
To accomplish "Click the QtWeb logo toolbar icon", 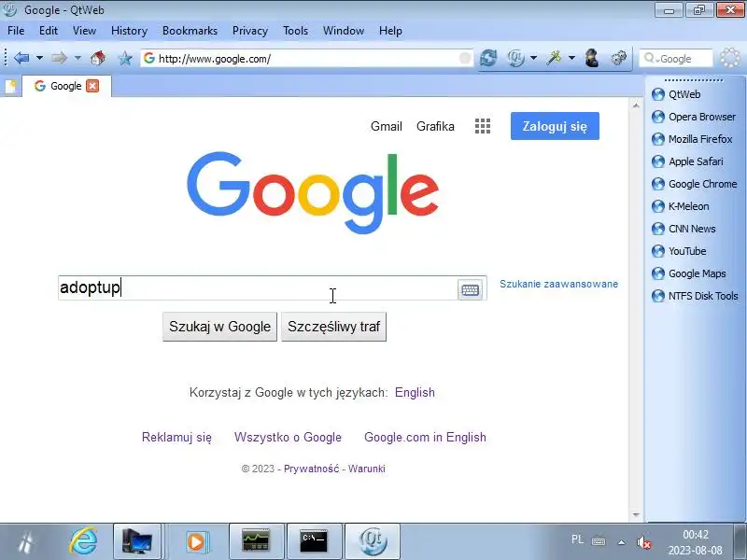I will coord(516,58).
